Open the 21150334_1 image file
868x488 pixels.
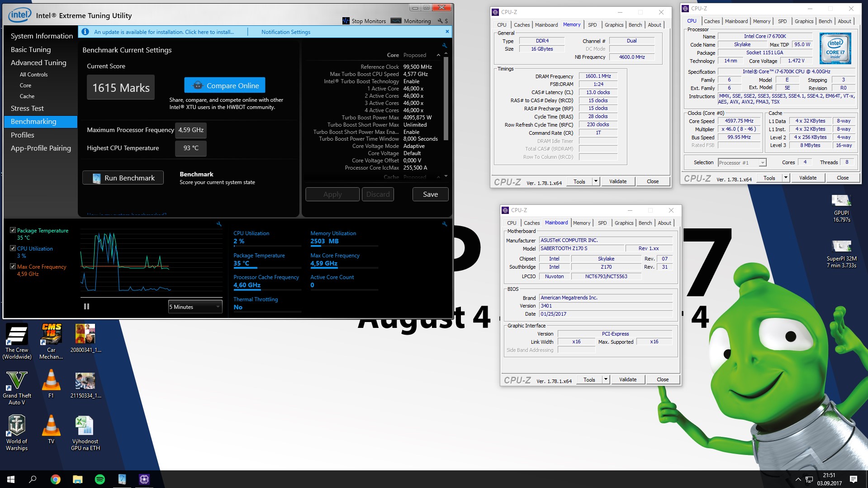point(85,384)
